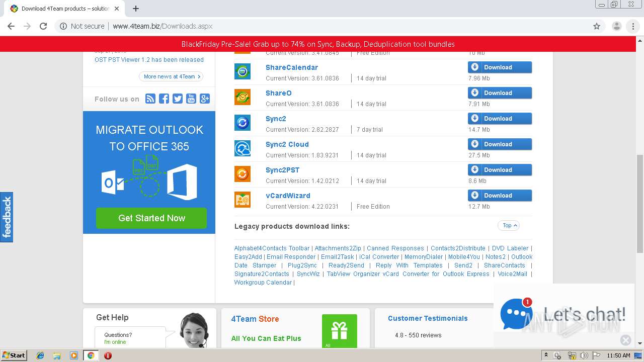Open the Let's chat bubble icon

pos(516,313)
